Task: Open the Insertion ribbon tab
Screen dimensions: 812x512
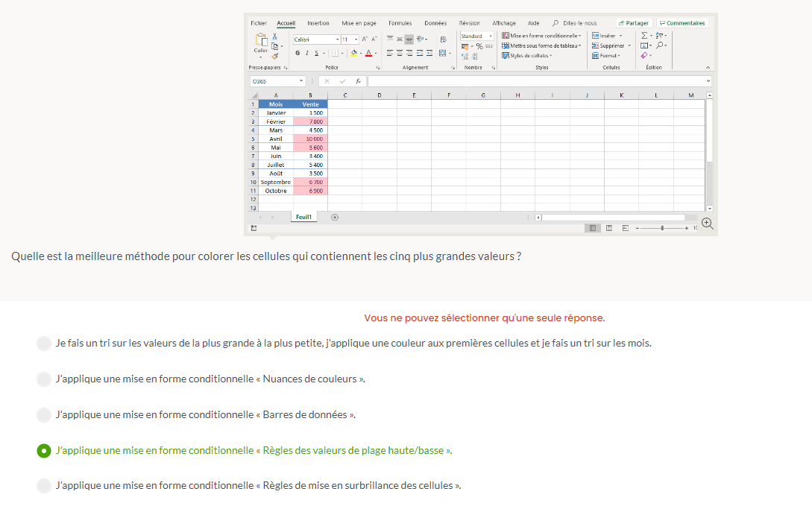Action: pos(318,23)
